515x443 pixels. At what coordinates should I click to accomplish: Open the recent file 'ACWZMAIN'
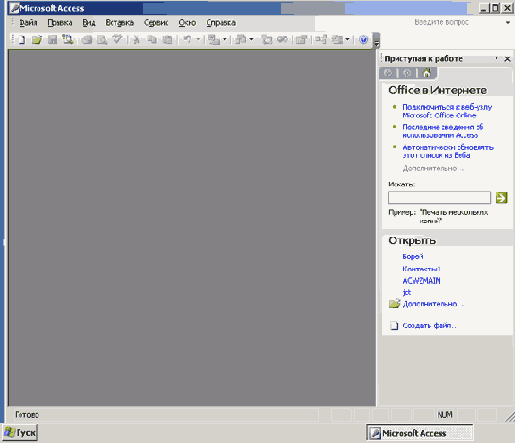point(421,281)
